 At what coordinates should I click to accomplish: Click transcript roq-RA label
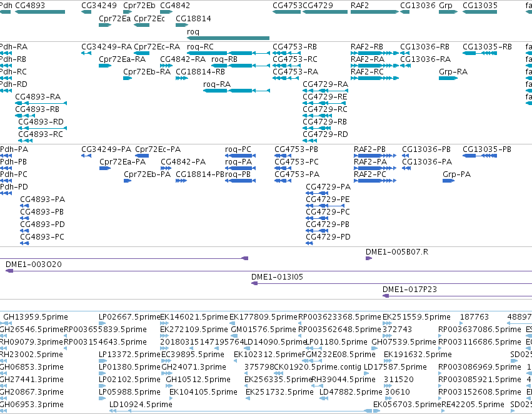point(217,84)
